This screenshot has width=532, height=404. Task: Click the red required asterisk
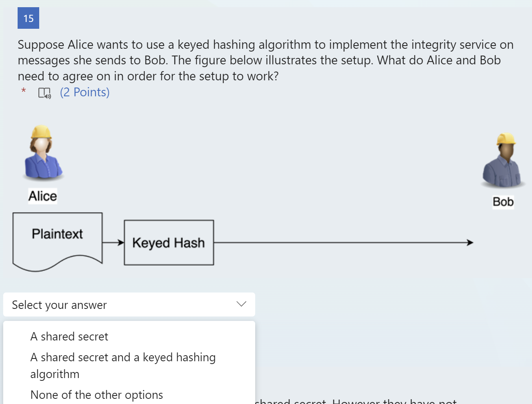[x=24, y=91]
